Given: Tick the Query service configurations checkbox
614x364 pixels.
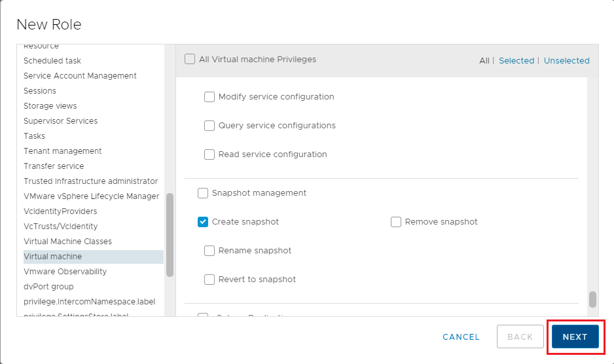Looking at the screenshot, I should tap(209, 126).
